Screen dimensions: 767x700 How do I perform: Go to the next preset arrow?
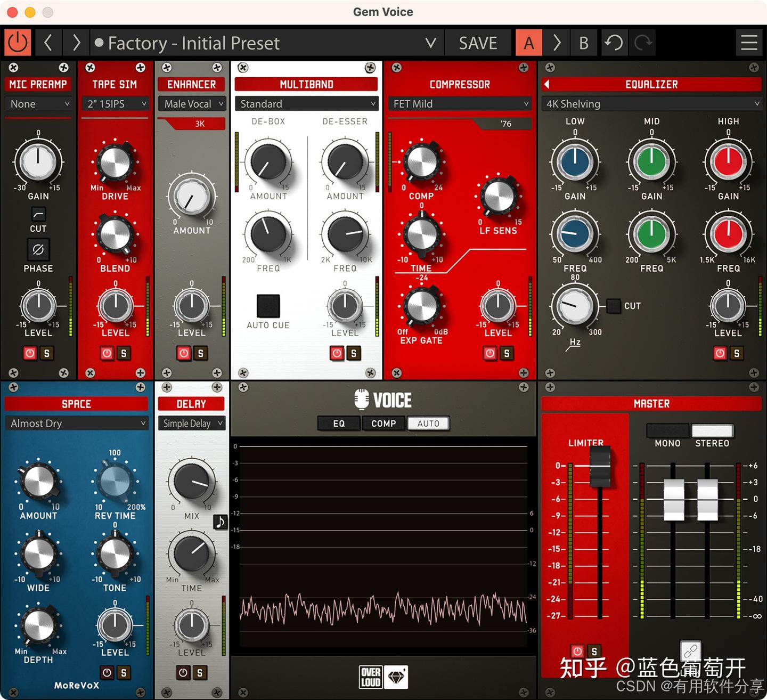tap(76, 43)
